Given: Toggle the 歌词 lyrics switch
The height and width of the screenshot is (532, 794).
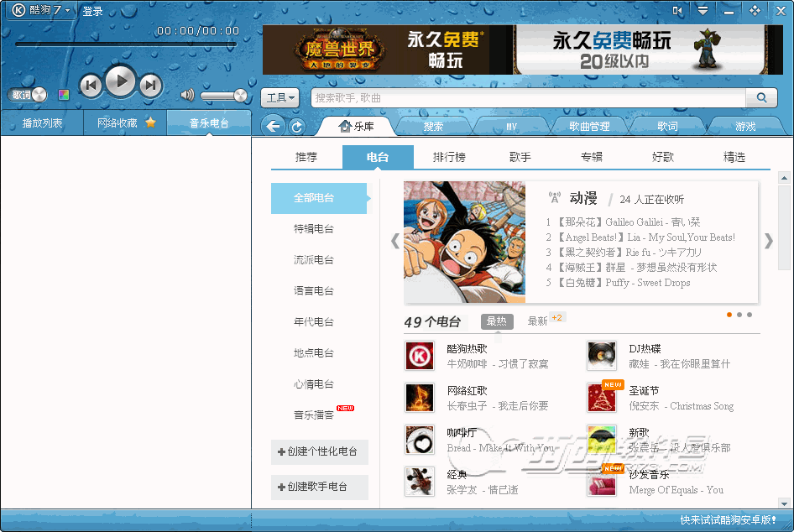Looking at the screenshot, I should point(27,95).
